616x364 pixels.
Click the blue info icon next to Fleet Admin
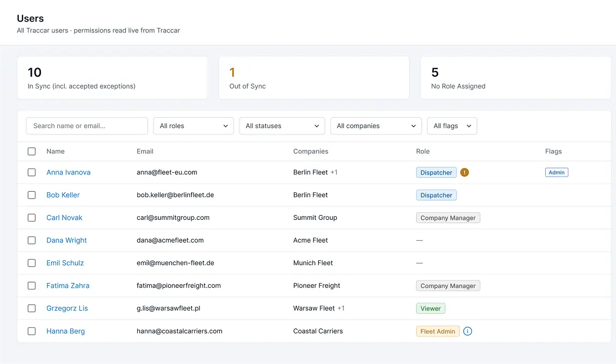pyautogui.click(x=467, y=331)
